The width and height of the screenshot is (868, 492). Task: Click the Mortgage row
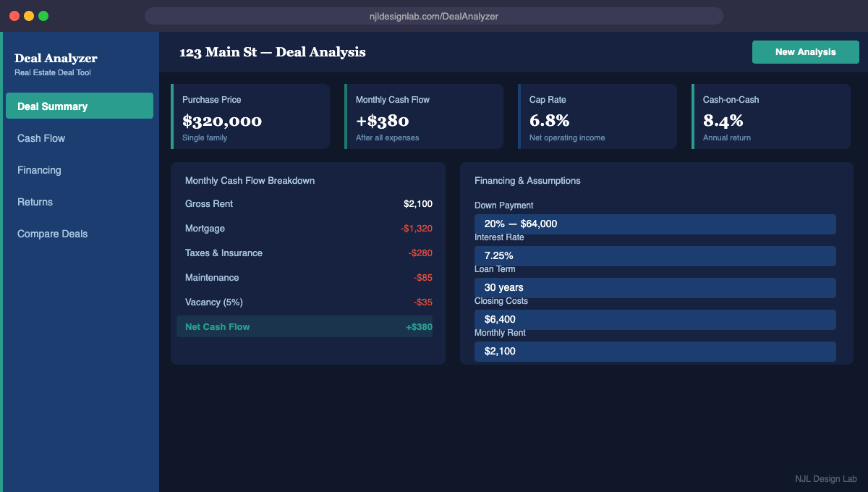pos(309,229)
